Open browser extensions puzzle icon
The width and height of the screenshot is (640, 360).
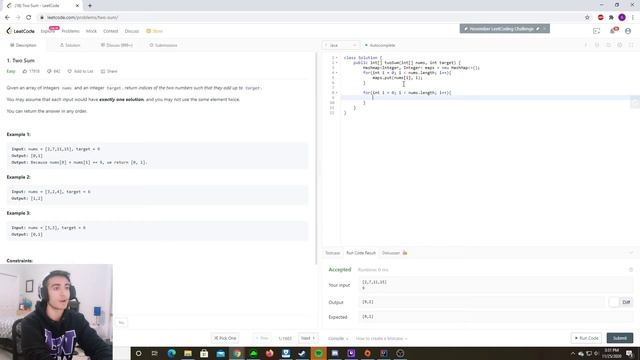(x=611, y=17)
